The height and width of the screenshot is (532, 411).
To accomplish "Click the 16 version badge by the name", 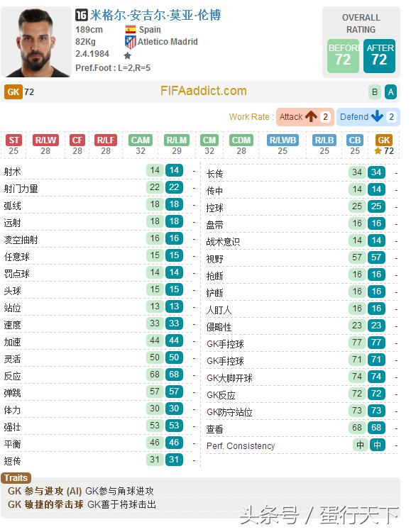I will 81,15.
